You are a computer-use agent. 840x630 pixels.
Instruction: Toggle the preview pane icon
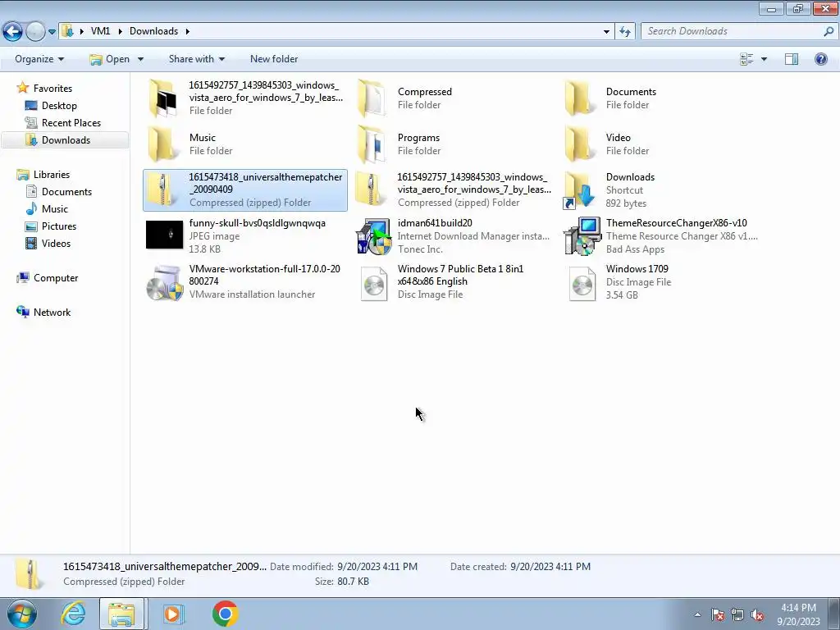[x=792, y=59]
